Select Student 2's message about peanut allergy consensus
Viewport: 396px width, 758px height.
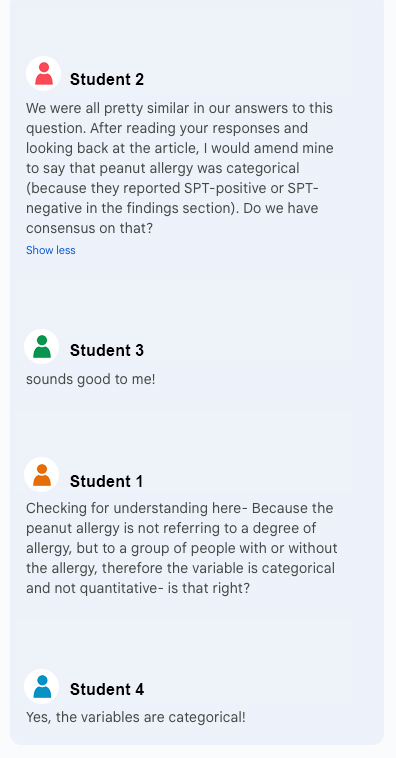pyautogui.click(x=180, y=168)
